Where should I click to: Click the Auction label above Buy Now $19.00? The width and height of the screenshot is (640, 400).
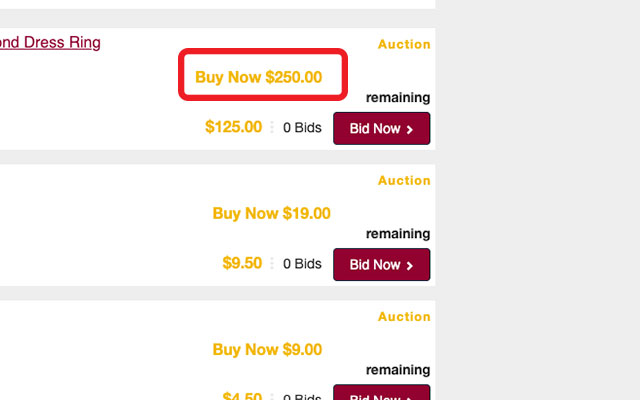coord(404,181)
